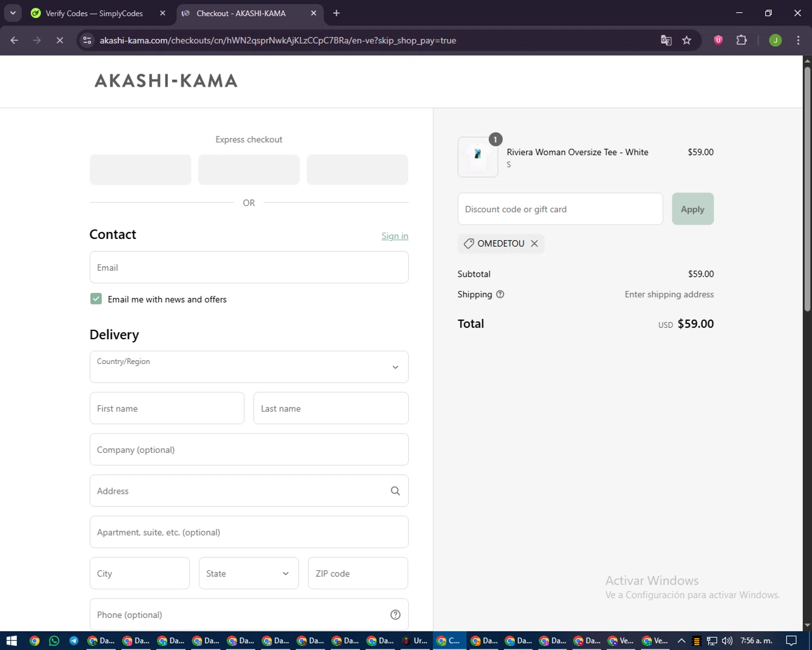Focus the First name field

[x=167, y=408]
